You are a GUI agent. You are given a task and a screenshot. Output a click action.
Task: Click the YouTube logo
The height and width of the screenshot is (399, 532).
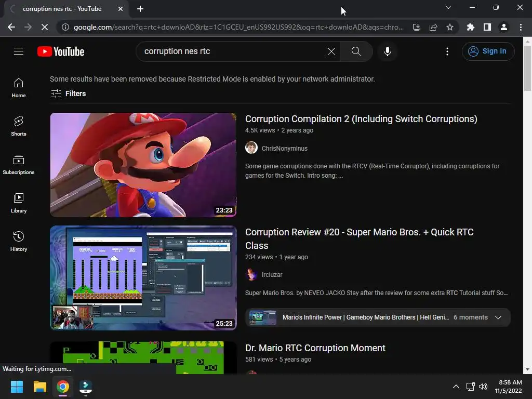pos(61,51)
